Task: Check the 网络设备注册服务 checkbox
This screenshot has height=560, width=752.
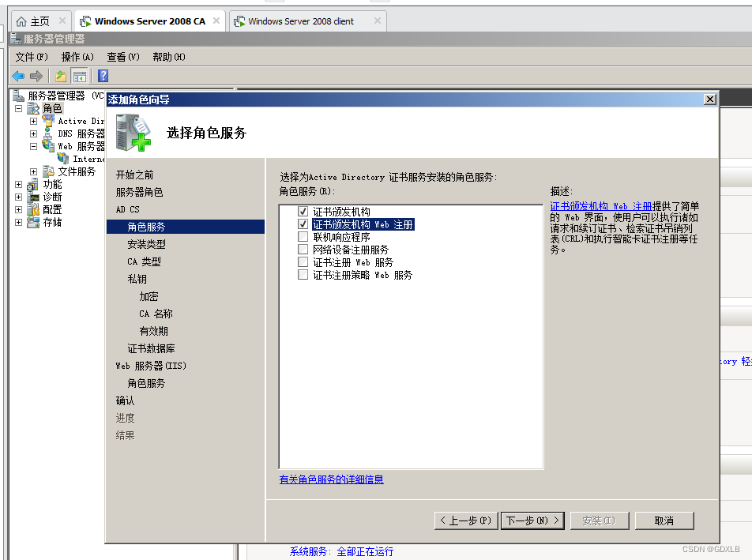Action: pyautogui.click(x=303, y=250)
